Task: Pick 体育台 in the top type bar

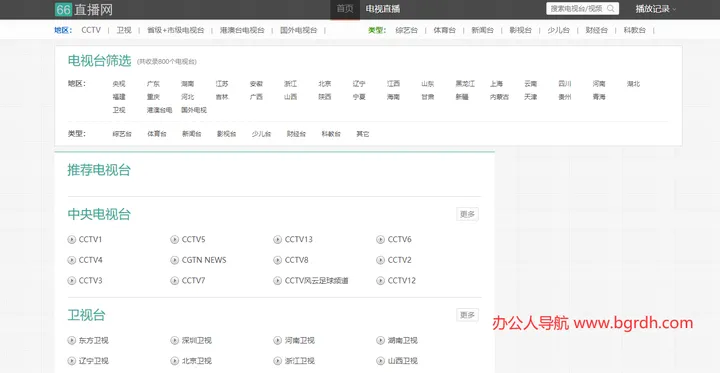Action: pyautogui.click(x=444, y=30)
